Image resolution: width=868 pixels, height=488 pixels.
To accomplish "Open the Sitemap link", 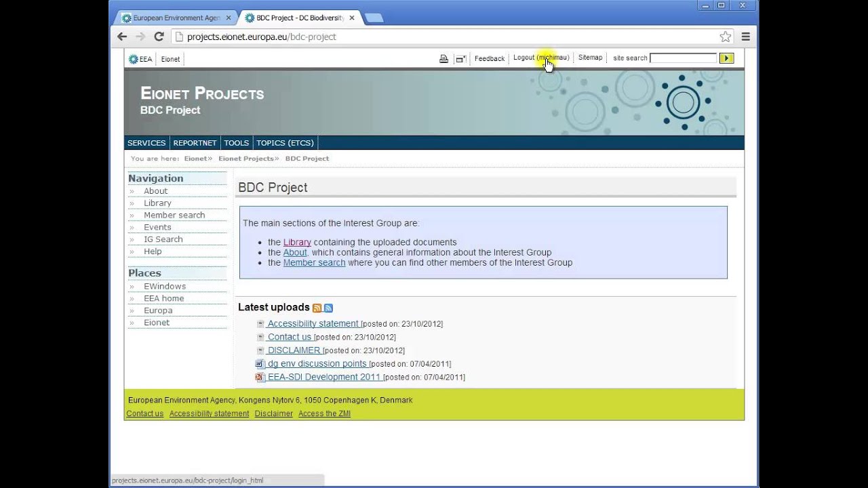I will pos(590,58).
